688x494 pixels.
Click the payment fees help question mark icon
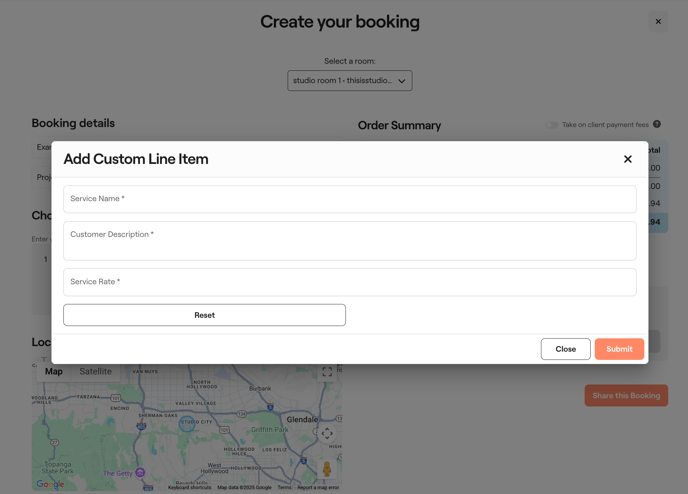coord(657,125)
